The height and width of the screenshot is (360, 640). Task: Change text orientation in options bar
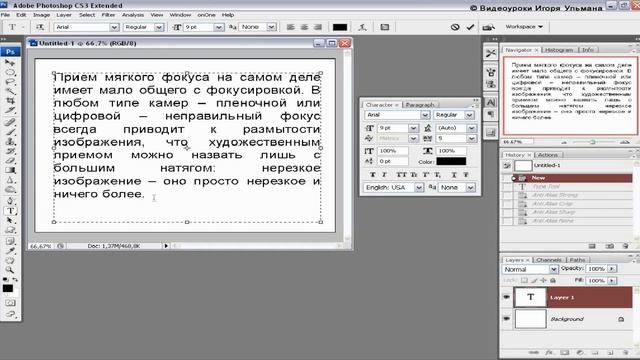coord(40,27)
